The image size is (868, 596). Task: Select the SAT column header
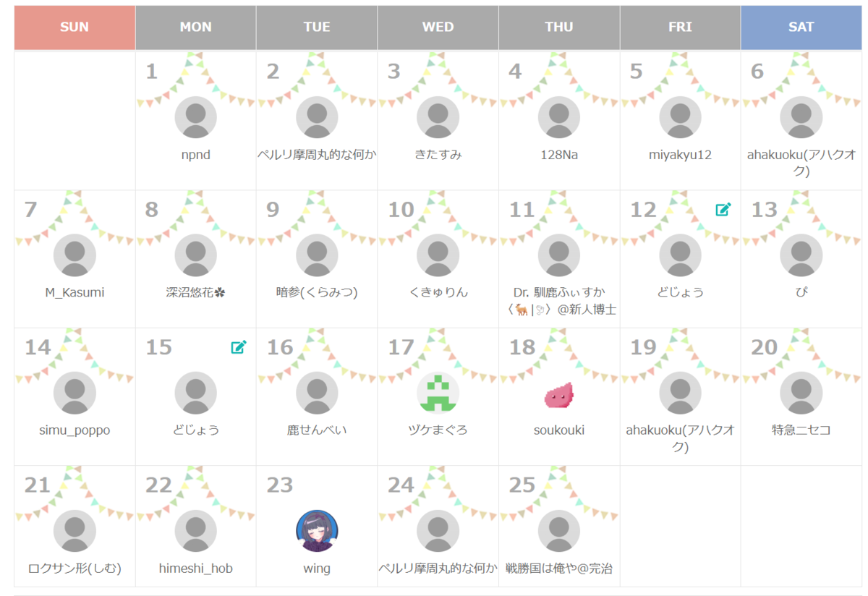click(x=801, y=27)
